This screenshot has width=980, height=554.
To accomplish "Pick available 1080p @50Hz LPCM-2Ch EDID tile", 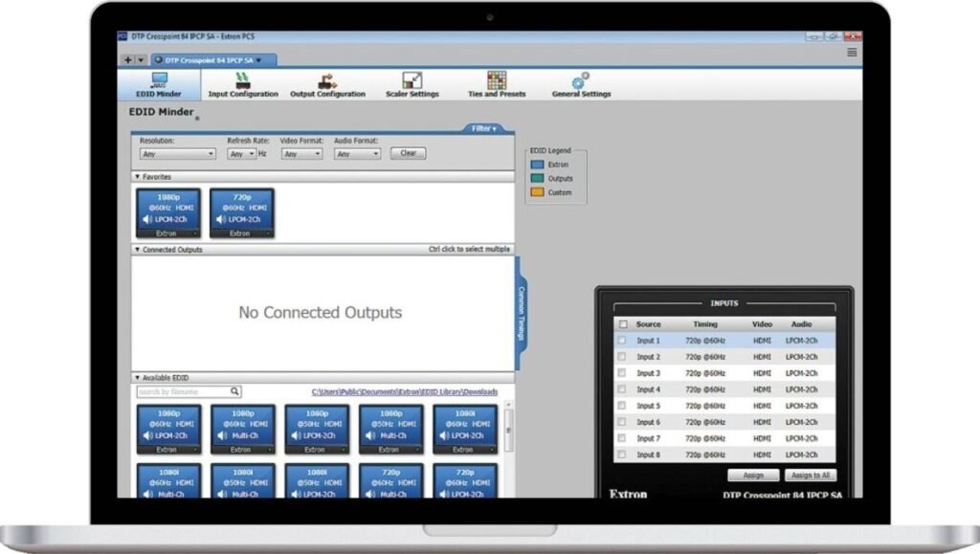I will [317, 429].
